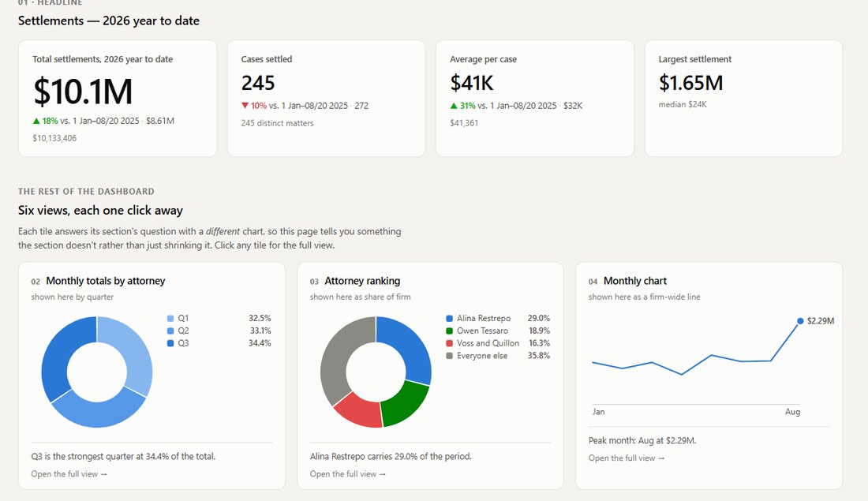Click the Alina Restrepo blue legend swatch
The height and width of the screenshot is (501, 868).
(450, 318)
